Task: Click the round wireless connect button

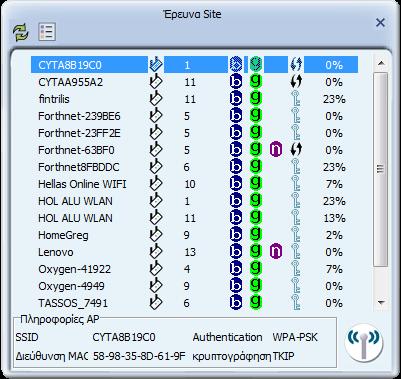Action: (363, 343)
